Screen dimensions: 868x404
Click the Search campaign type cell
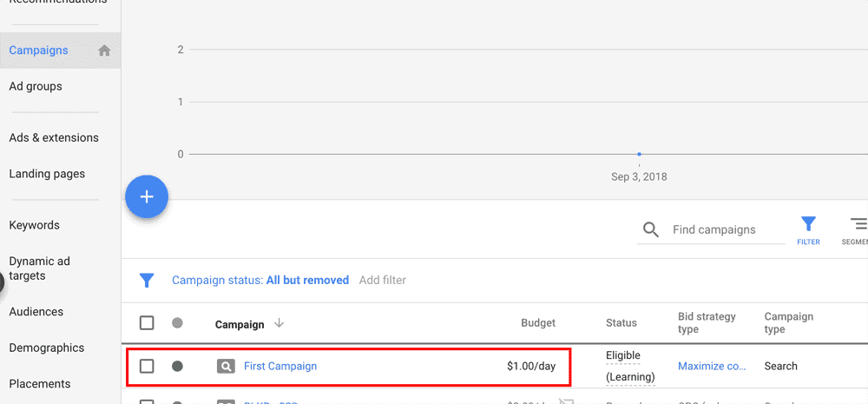pyautogui.click(x=781, y=367)
